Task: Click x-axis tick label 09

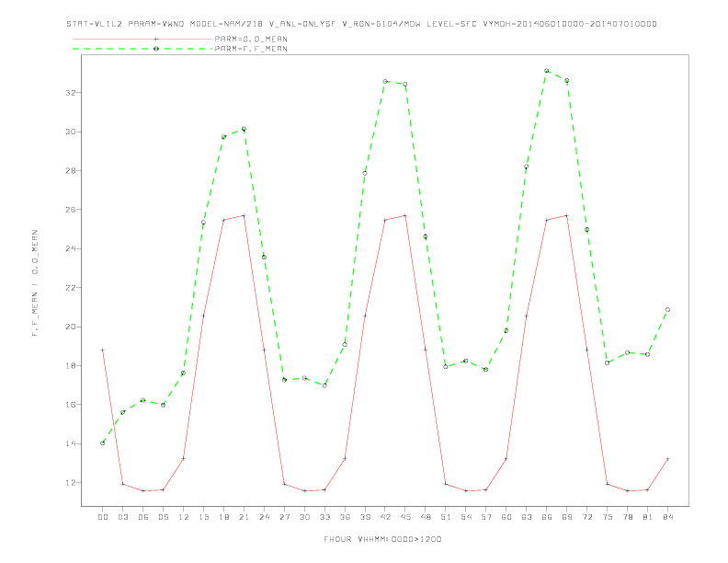Action: [x=163, y=517]
